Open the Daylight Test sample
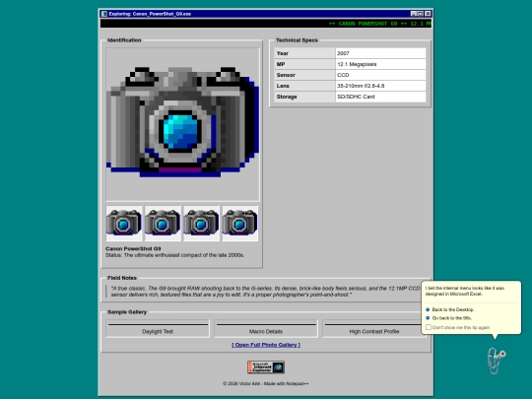 (x=158, y=329)
